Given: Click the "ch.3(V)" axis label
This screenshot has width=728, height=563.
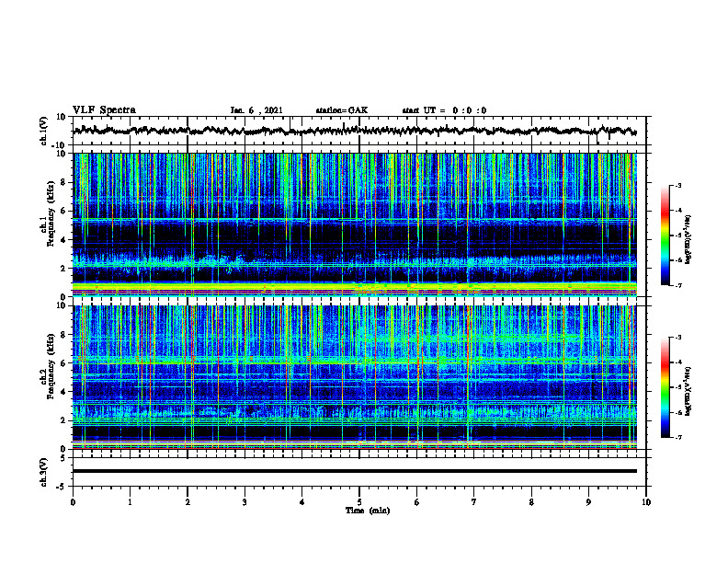Looking at the screenshot, I should 44,473.
